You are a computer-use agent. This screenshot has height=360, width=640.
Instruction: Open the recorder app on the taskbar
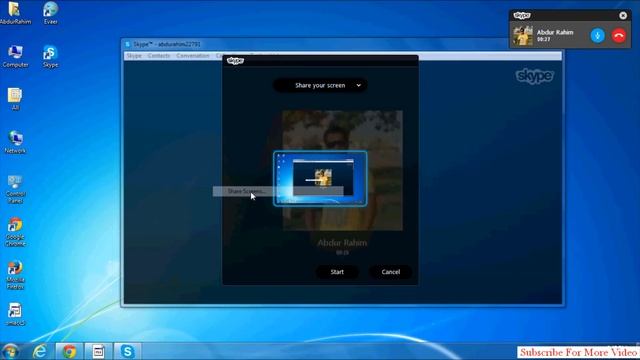[x=98, y=351]
